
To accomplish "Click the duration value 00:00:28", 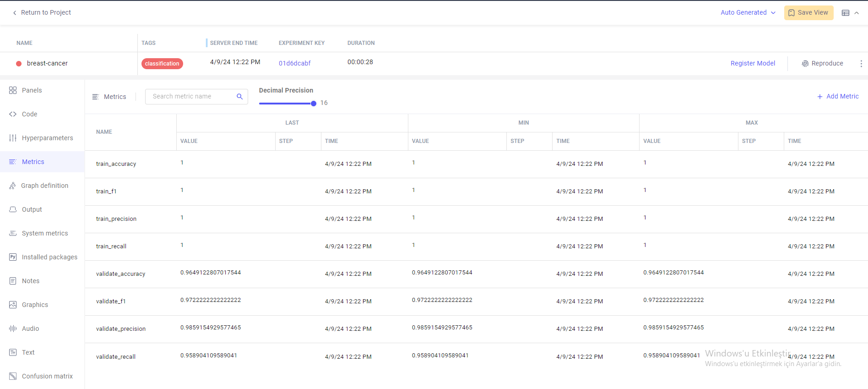I will click(x=360, y=62).
